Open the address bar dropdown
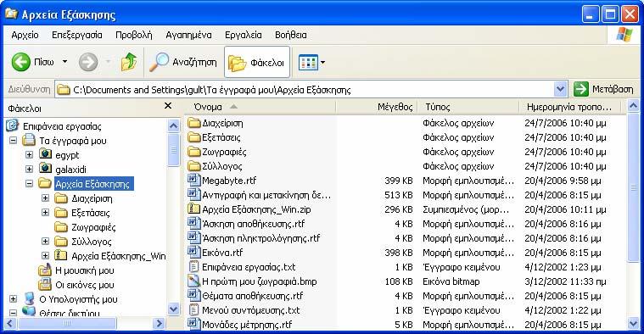 coord(560,89)
